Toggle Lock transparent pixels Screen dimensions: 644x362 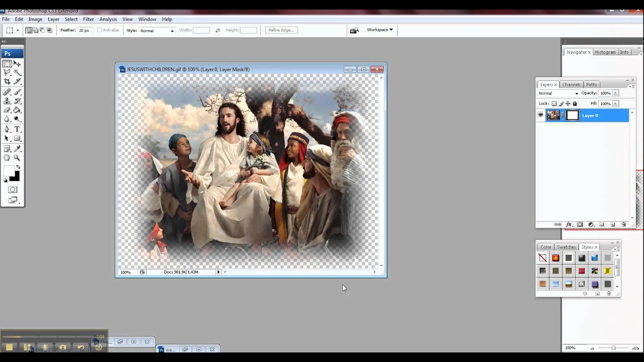[554, 104]
